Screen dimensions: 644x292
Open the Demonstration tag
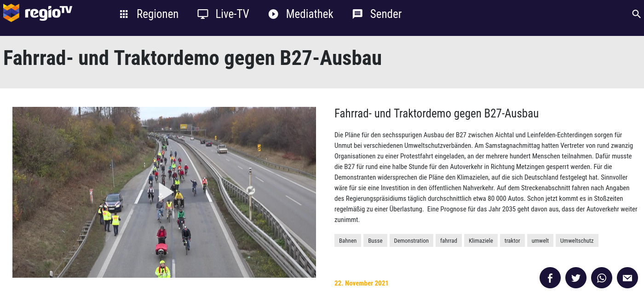411,240
